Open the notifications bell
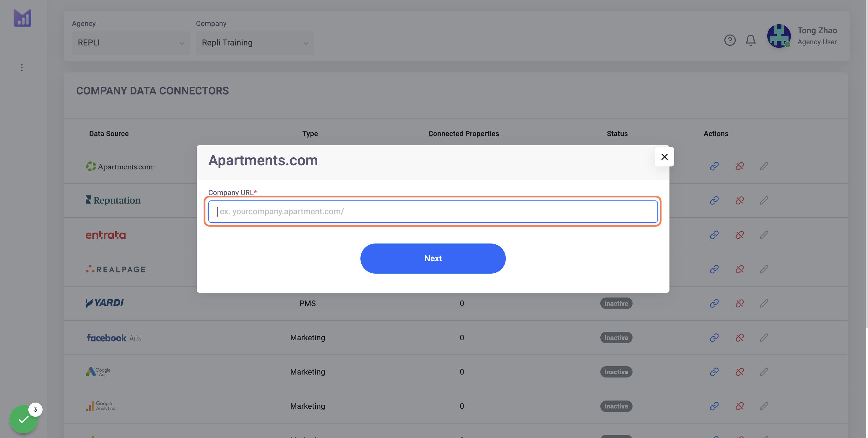This screenshot has height=438, width=868. point(750,40)
